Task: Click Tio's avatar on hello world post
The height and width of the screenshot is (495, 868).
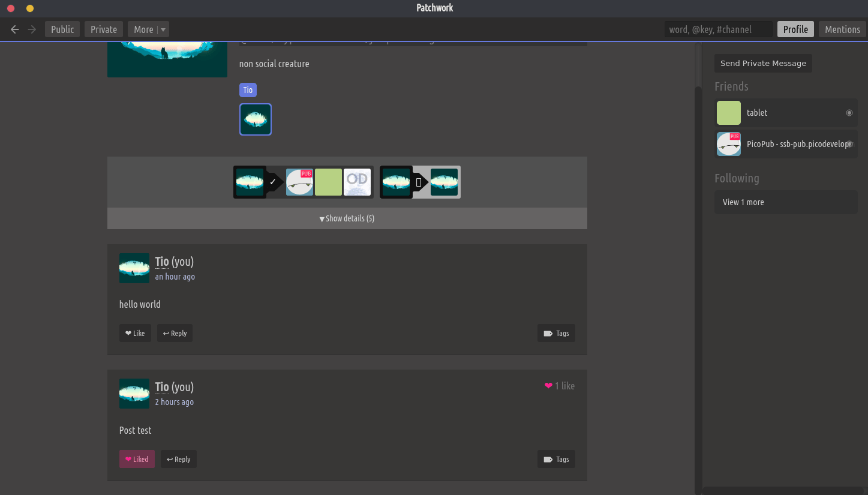Action: pyautogui.click(x=134, y=268)
